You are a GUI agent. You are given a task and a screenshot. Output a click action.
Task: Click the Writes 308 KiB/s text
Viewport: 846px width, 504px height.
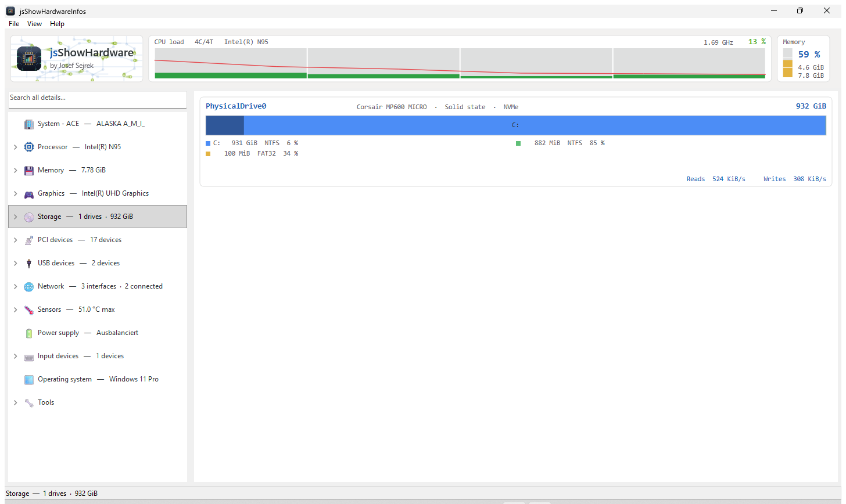795,179
